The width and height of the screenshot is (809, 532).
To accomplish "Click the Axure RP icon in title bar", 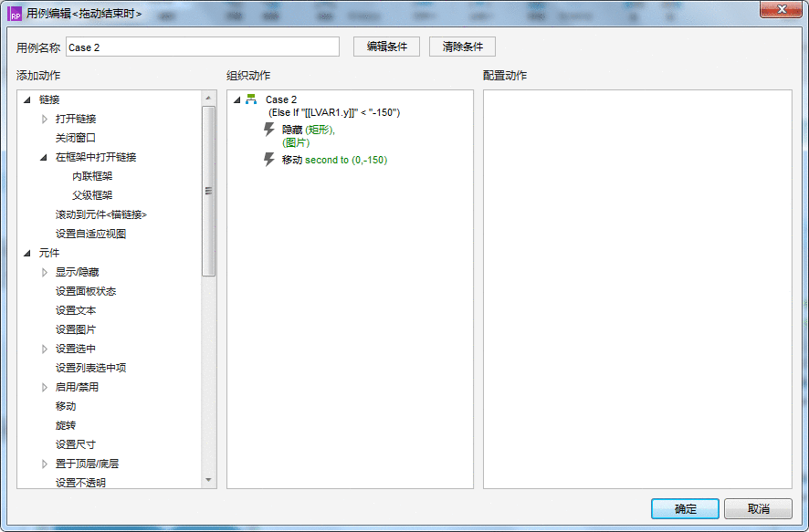I will pos(15,14).
